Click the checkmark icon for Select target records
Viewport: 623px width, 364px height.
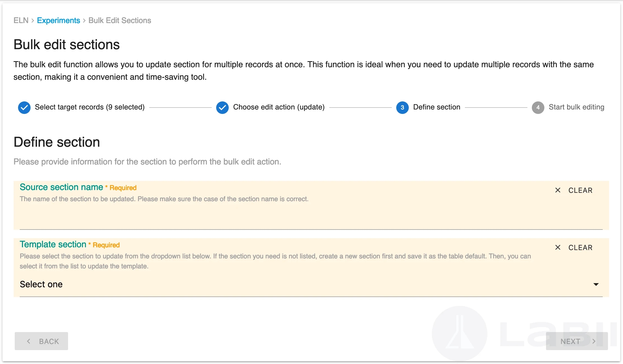24,108
